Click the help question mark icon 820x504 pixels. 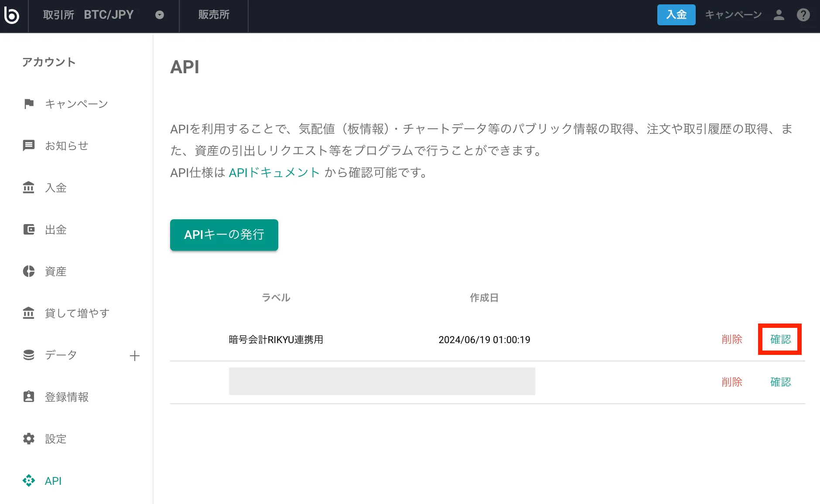point(803,15)
